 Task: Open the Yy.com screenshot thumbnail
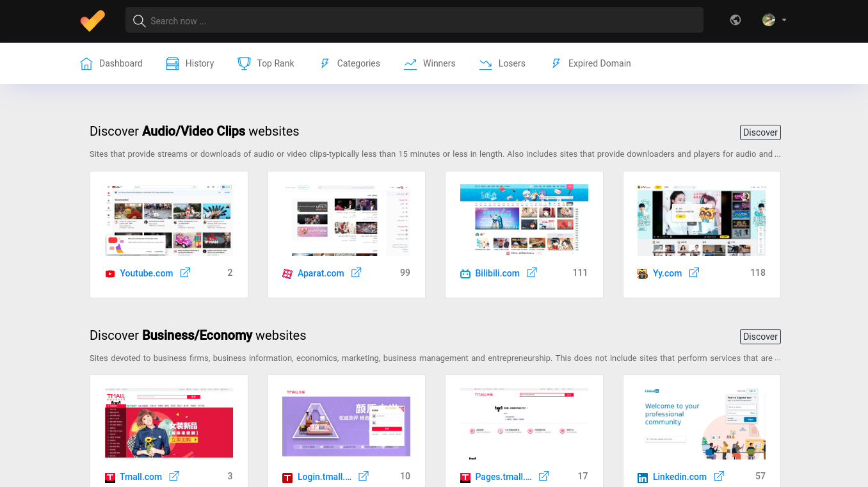[702, 220]
